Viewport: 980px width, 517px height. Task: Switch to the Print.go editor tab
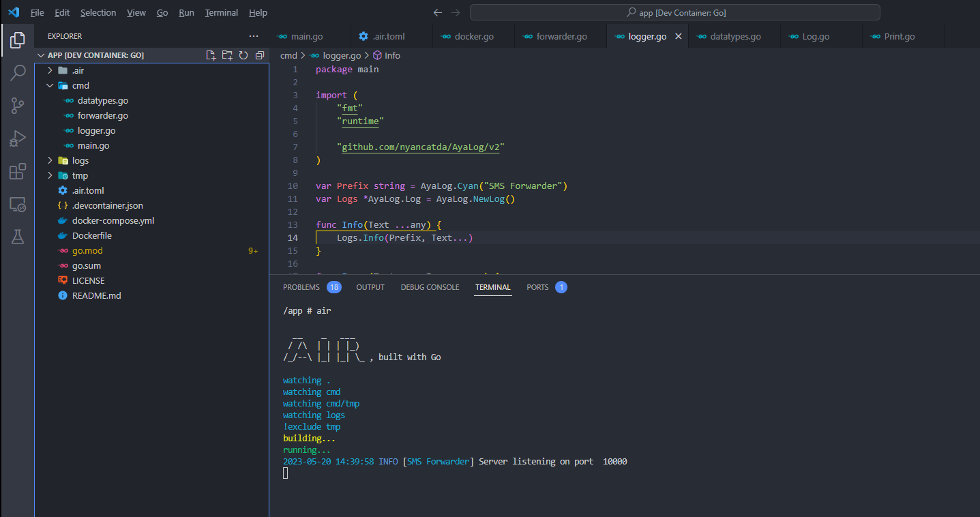903,36
